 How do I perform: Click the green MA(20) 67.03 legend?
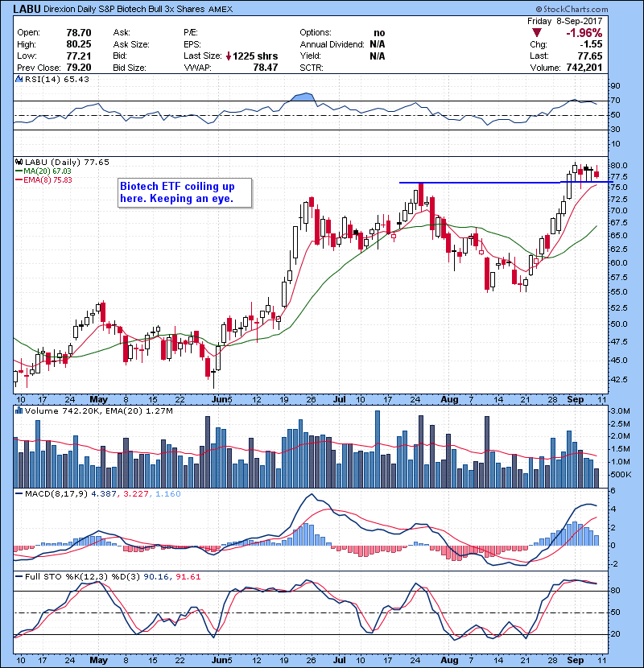(x=43, y=171)
